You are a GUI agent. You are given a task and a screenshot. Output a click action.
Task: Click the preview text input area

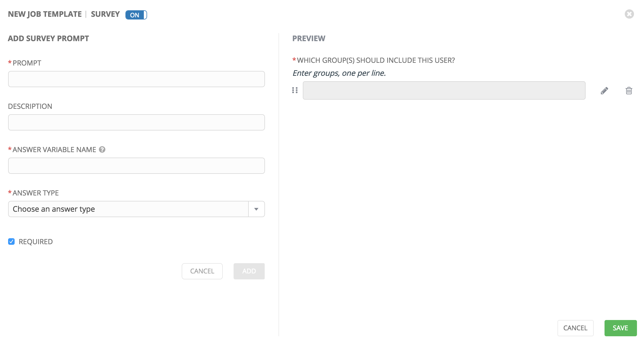(444, 90)
